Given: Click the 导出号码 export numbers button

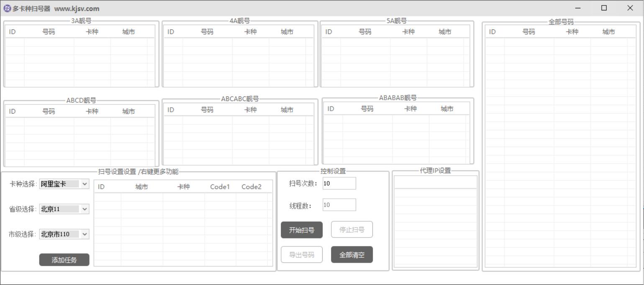Looking at the screenshot, I should pyautogui.click(x=302, y=254).
